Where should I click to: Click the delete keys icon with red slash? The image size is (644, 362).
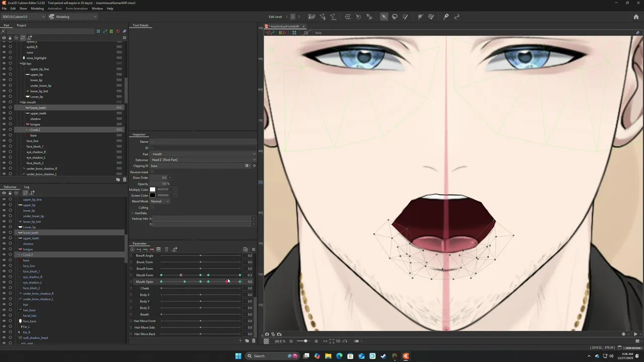(x=152, y=249)
